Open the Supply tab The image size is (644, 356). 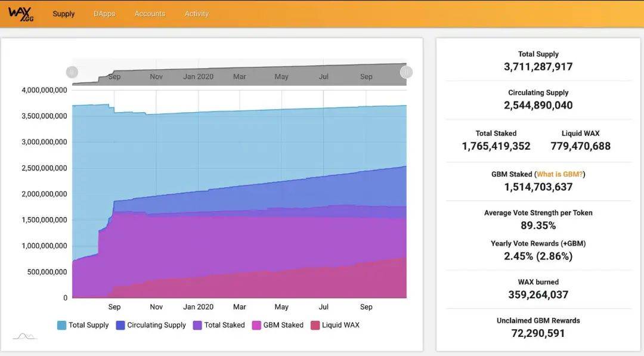[x=64, y=14]
